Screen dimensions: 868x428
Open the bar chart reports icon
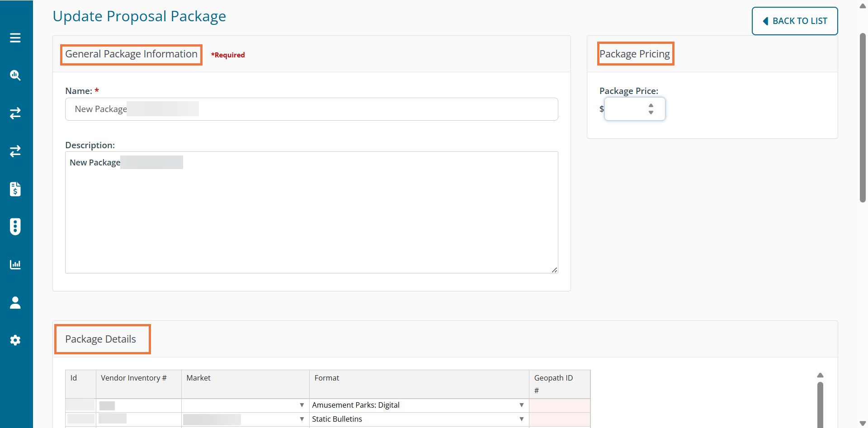tap(15, 264)
